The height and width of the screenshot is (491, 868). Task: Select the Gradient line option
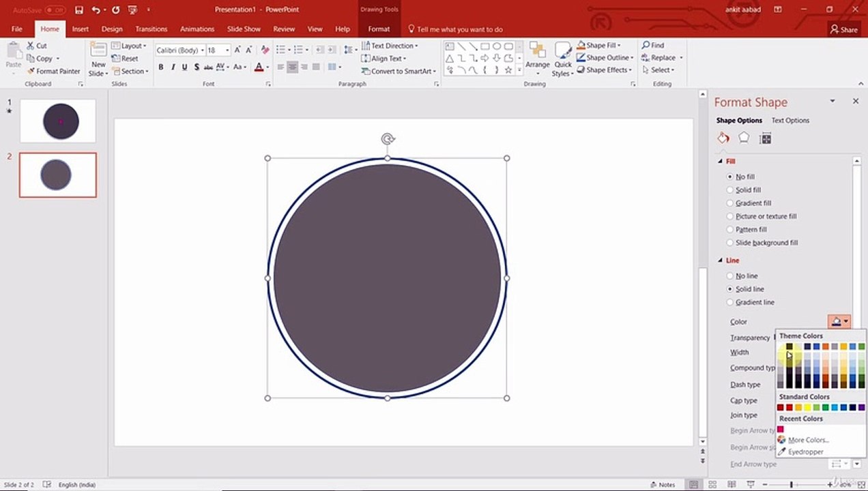pyautogui.click(x=729, y=302)
